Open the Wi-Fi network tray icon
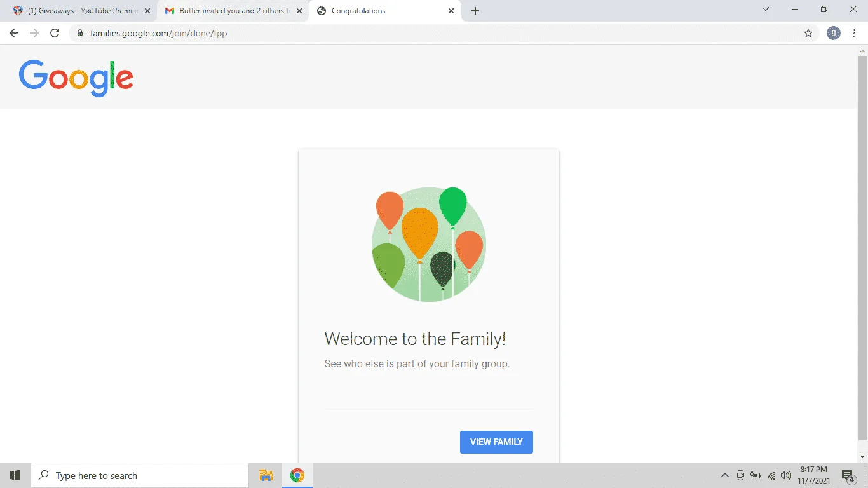 pyautogui.click(x=771, y=475)
